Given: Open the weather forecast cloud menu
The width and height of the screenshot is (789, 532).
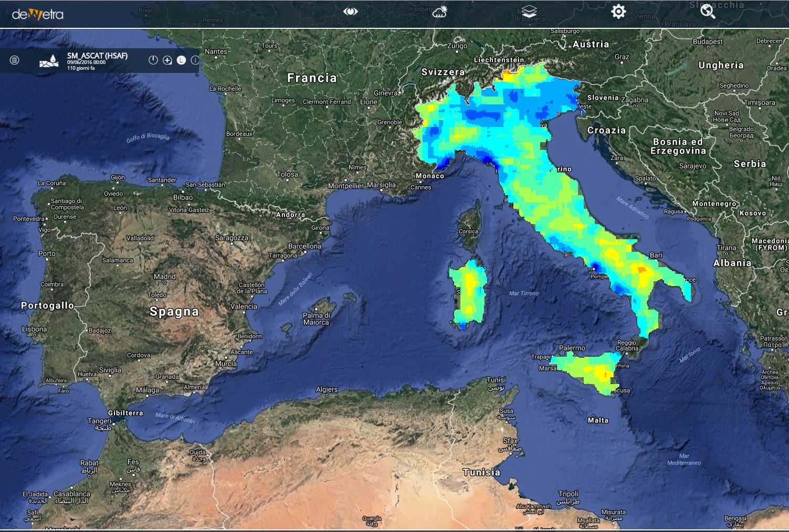Looking at the screenshot, I should (439, 12).
